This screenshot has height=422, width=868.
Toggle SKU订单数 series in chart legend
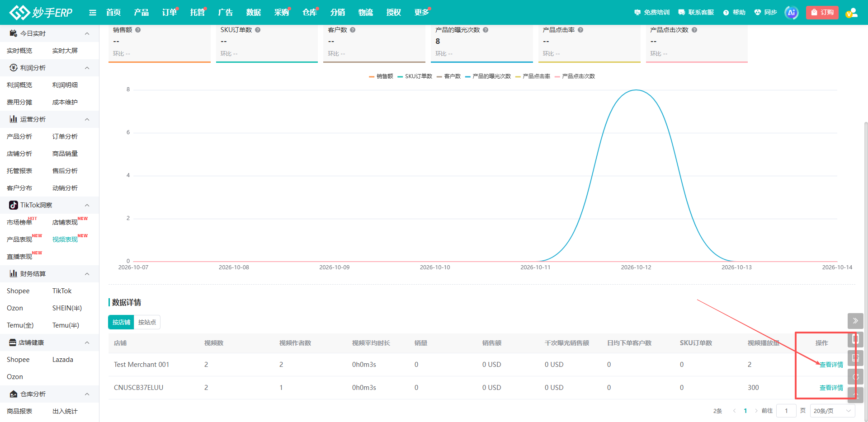(415, 76)
